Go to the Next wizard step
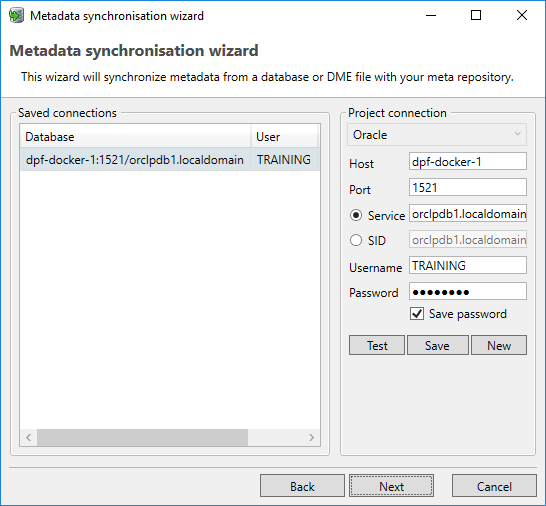Viewport: 546px width, 506px height. (x=392, y=486)
